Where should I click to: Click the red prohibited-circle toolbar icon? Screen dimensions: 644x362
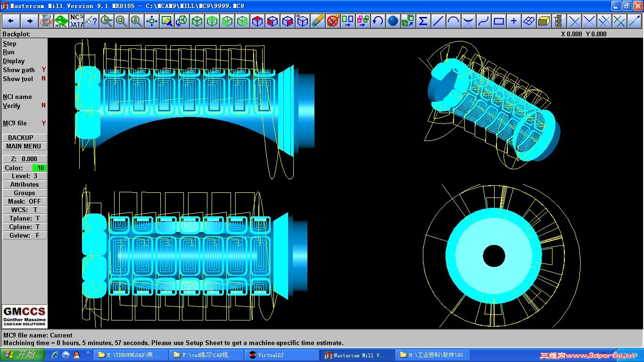(333, 21)
